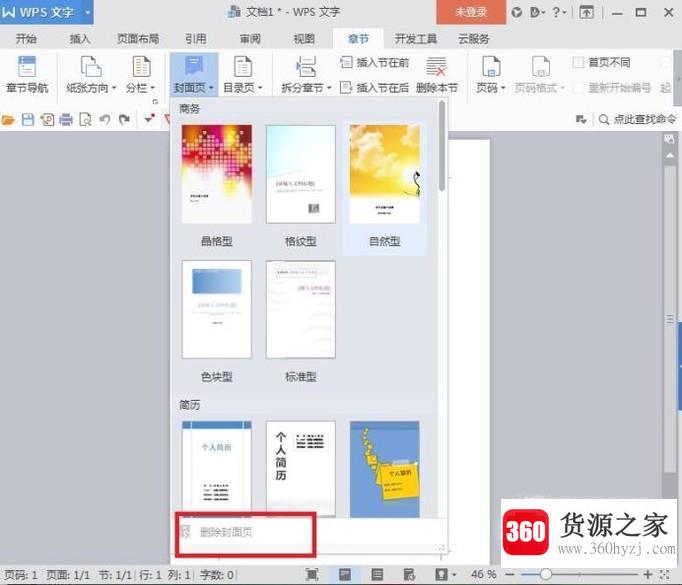Click the 46 % zoom level

tap(484, 575)
